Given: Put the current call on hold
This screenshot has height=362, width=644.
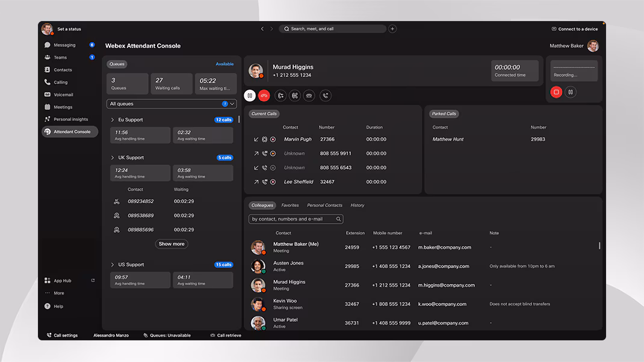Looking at the screenshot, I should (x=250, y=95).
